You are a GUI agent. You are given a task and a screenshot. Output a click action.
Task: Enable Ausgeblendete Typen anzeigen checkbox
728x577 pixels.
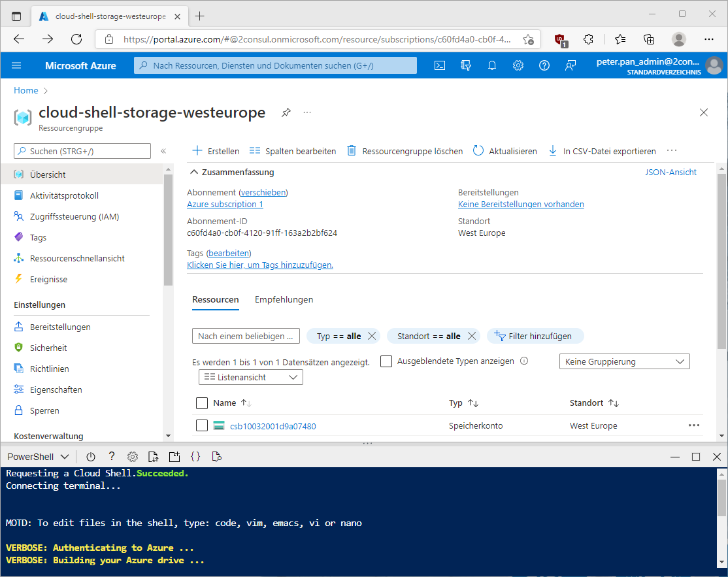coord(386,361)
